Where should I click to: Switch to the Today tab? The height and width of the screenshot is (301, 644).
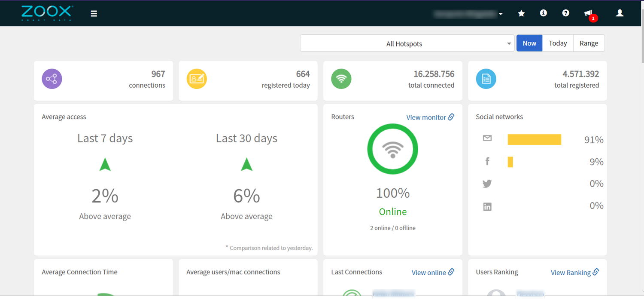(558, 43)
